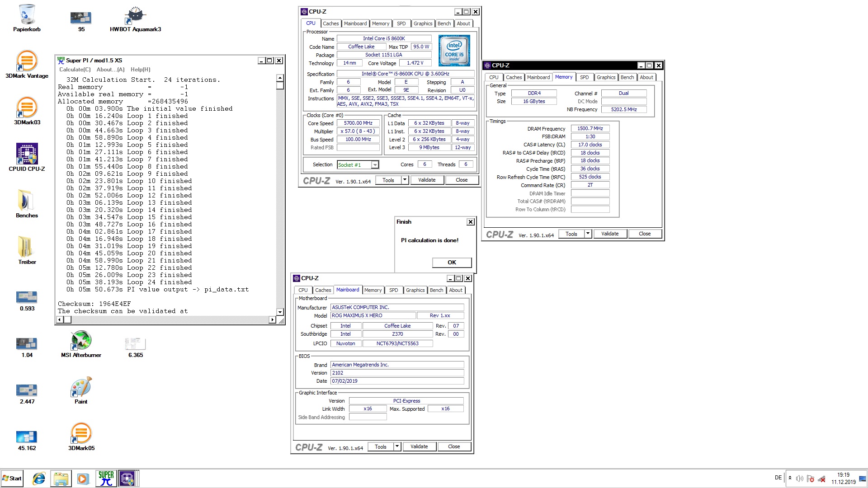Launch 3DMark05 desktop shortcut
Screen dimensions: 868x488
[x=81, y=437]
